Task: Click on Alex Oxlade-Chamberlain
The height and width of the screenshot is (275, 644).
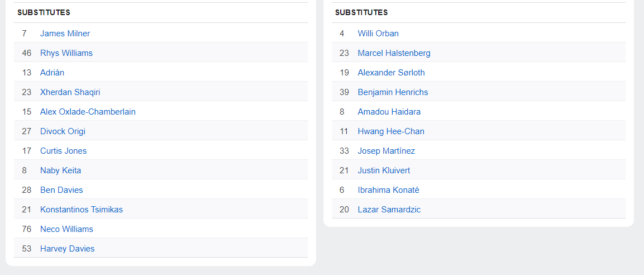Action: [88, 112]
